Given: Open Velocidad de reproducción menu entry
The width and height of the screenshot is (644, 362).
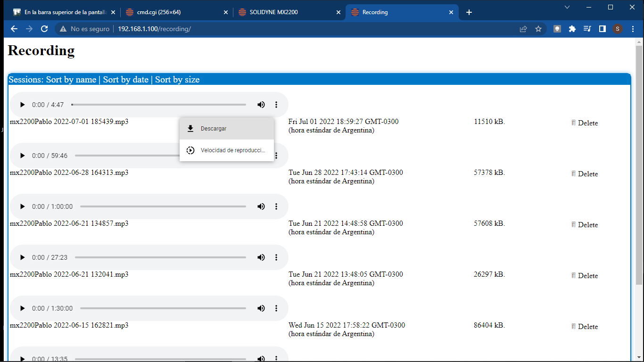Looking at the screenshot, I should (x=227, y=150).
